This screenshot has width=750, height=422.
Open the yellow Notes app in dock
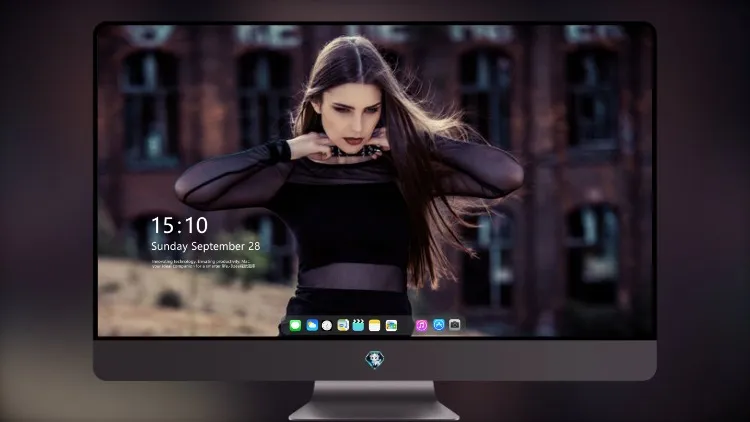pos(375,325)
